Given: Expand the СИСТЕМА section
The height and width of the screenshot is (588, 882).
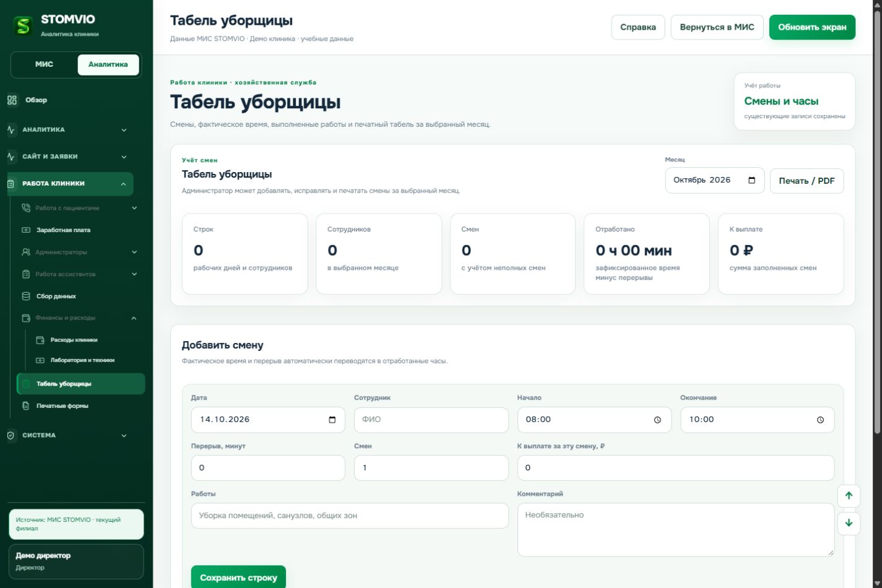Looking at the screenshot, I should 67,436.
